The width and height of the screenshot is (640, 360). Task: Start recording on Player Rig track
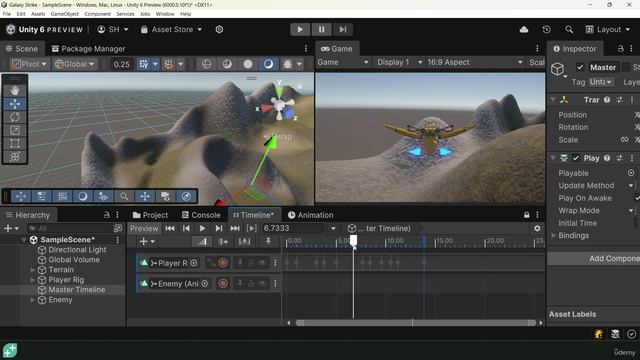click(223, 263)
